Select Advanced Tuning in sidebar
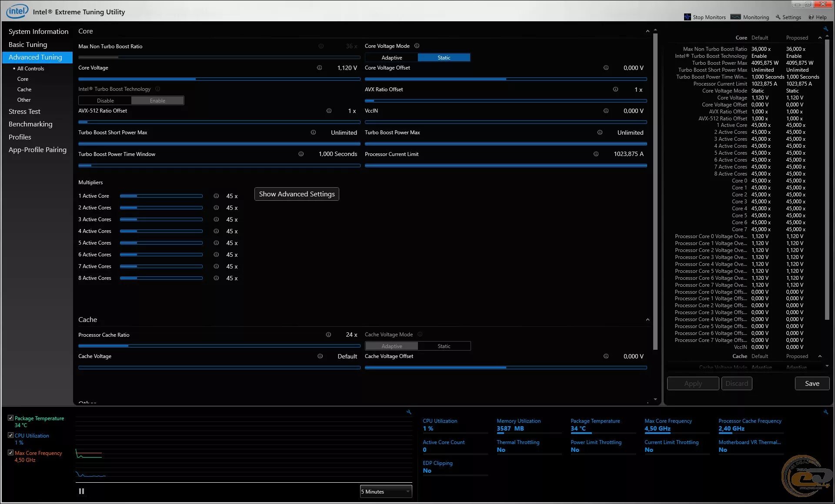This screenshot has height=504, width=835. click(37, 57)
